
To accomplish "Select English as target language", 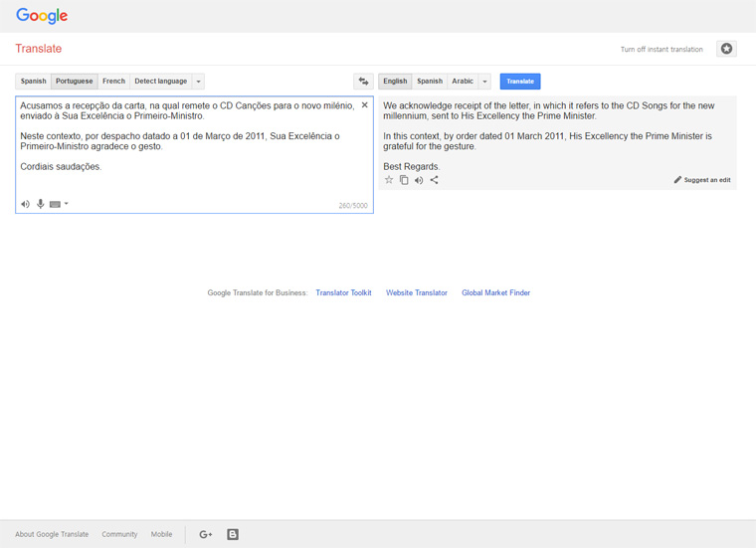I will [395, 82].
